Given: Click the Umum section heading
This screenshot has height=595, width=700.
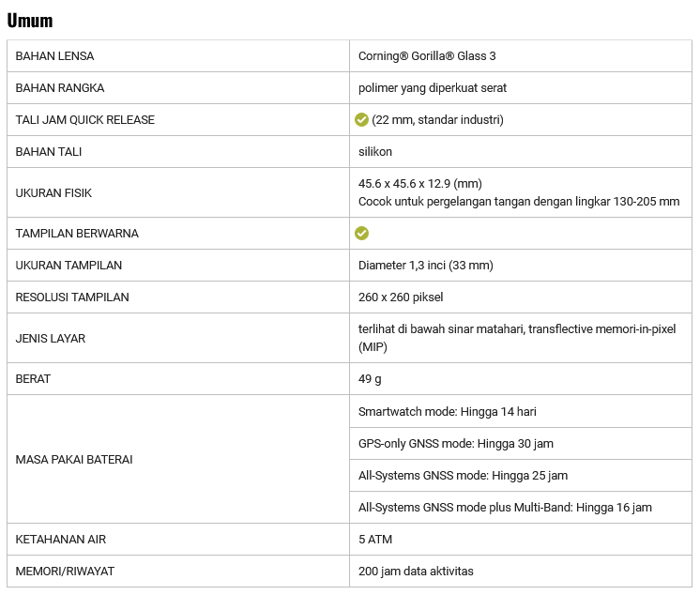Looking at the screenshot, I should (x=30, y=20).
